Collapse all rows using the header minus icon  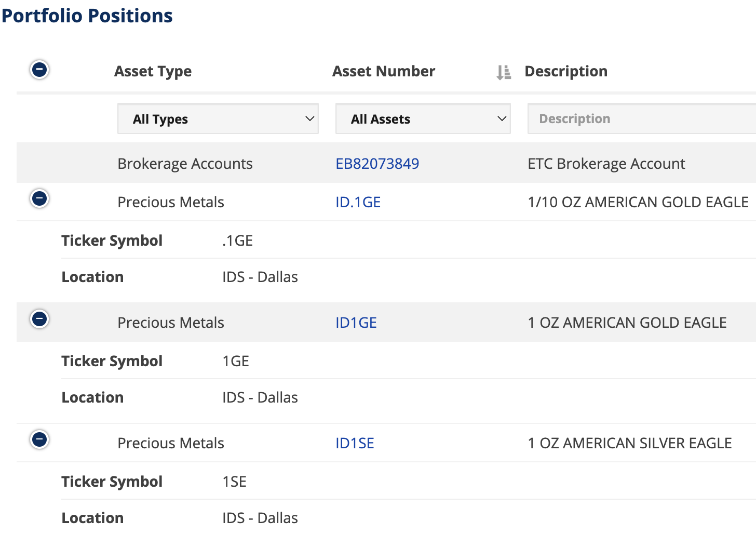pyautogui.click(x=39, y=69)
